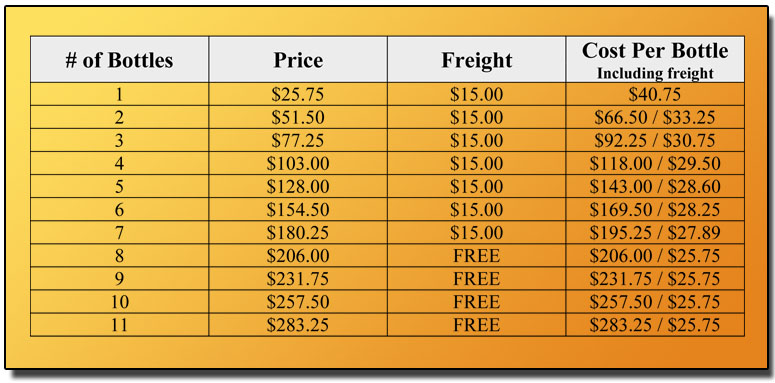
Task: Select the $154.50 price cell
Action: pyautogui.click(x=298, y=210)
